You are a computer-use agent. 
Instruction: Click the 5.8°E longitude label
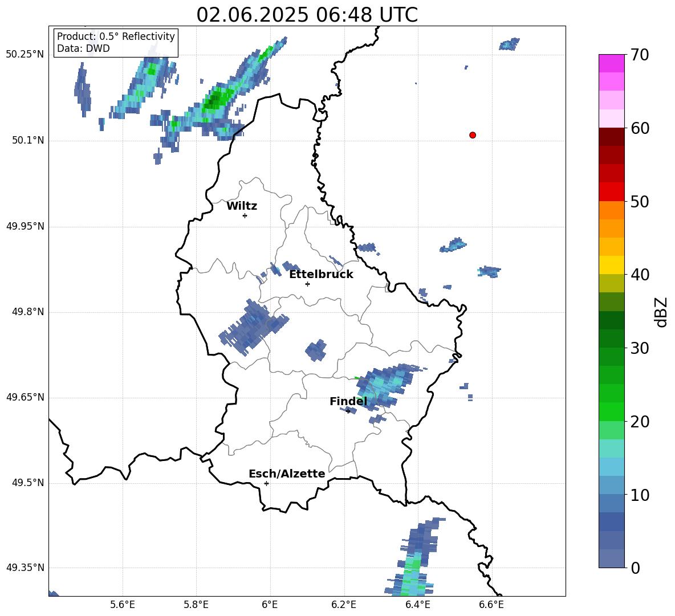196,605
